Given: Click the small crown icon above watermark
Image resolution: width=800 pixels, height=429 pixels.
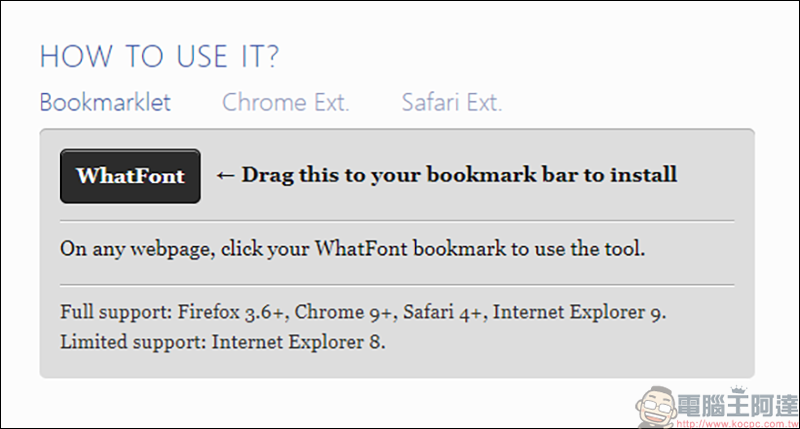Looking at the screenshot, I should coord(738,390).
